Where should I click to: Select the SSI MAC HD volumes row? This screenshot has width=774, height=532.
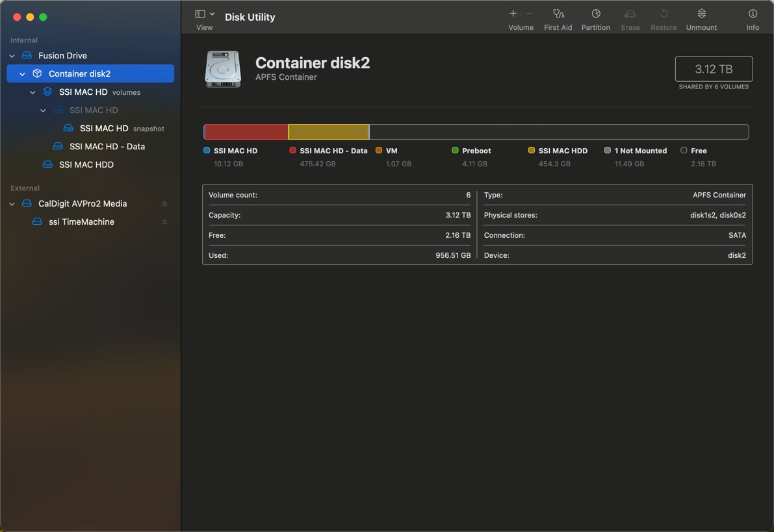90,92
